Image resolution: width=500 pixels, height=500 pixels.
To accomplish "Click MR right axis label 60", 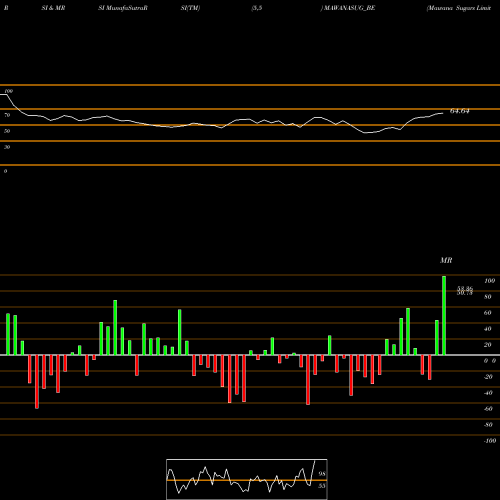I will (488, 313).
